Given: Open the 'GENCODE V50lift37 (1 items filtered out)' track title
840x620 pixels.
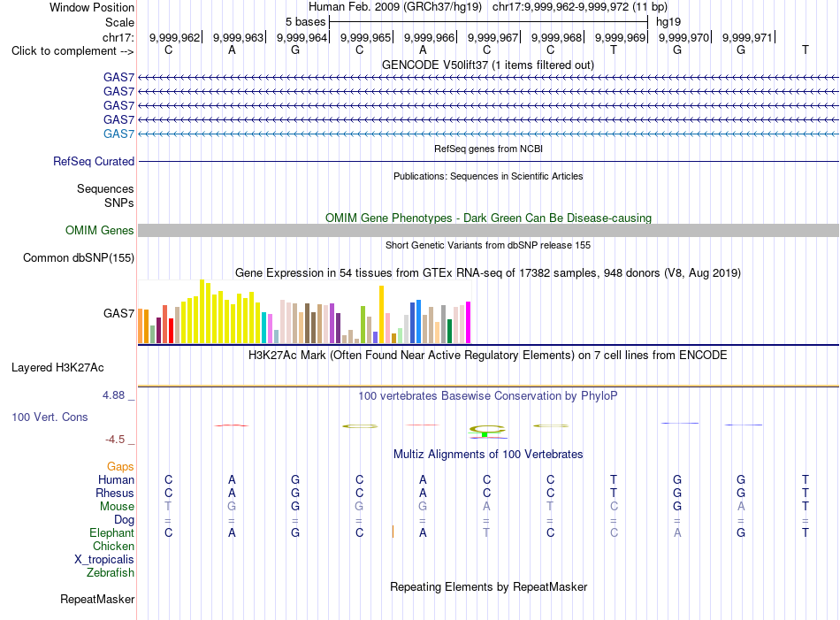Looking at the screenshot, I should click(488, 65).
